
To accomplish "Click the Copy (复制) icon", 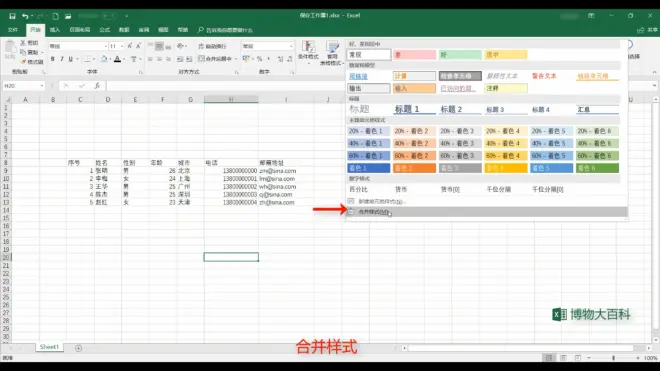I will (23, 52).
